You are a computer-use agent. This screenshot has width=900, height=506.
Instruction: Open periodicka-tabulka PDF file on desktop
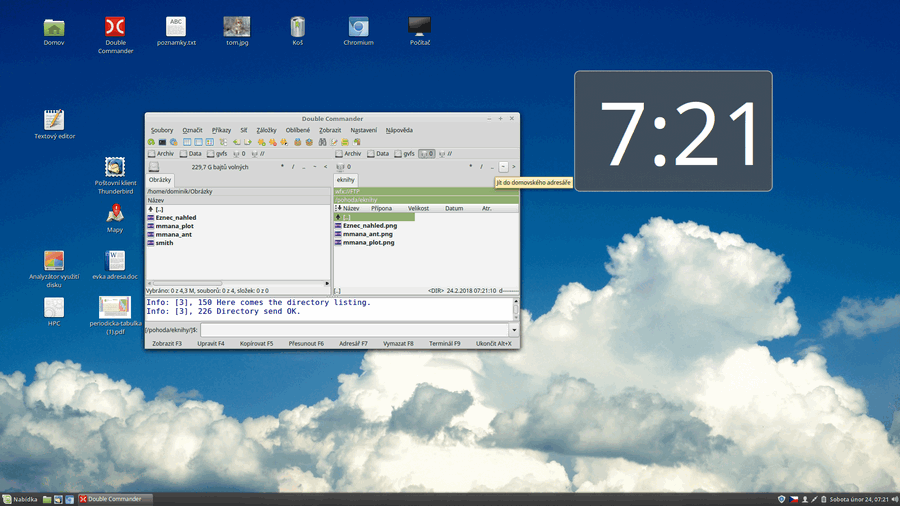(115, 308)
